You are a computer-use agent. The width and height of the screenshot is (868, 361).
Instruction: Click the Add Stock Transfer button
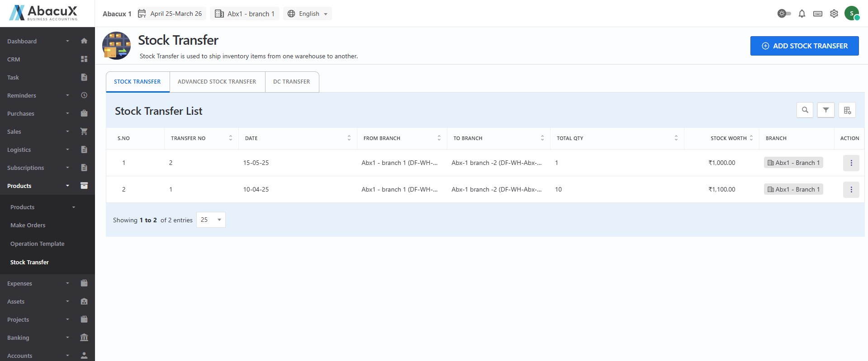click(x=804, y=46)
